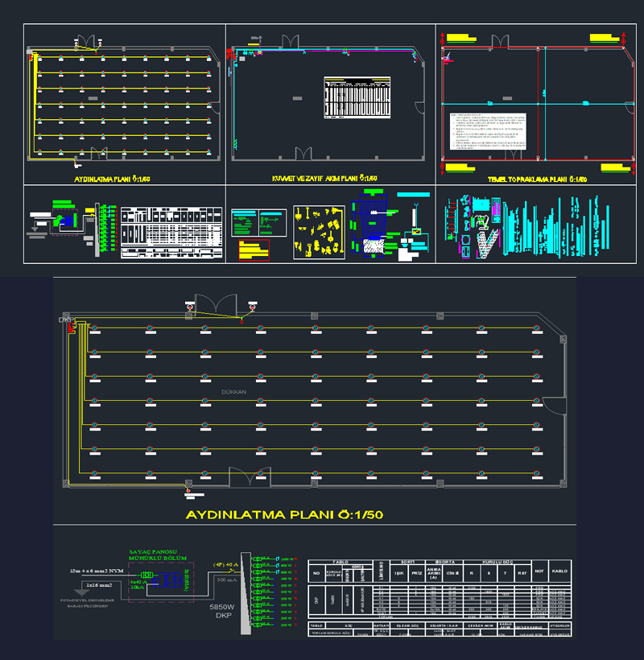Select the KABLO column header in load table
The height and width of the screenshot is (660, 644).
(x=559, y=570)
